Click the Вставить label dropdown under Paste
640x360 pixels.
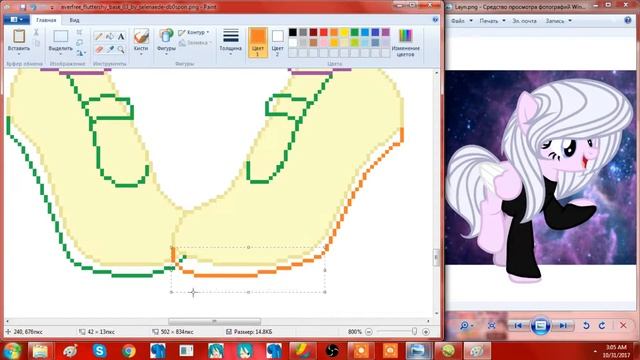pos(19,51)
